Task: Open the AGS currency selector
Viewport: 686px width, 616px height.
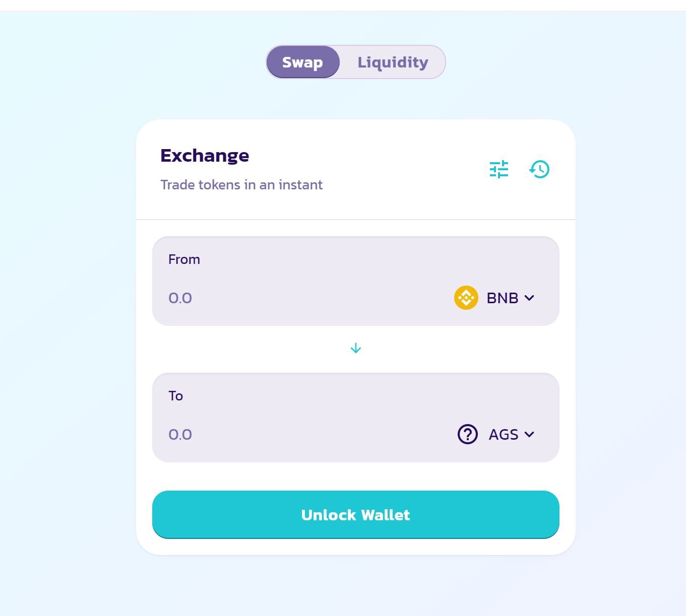Action: pos(496,434)
